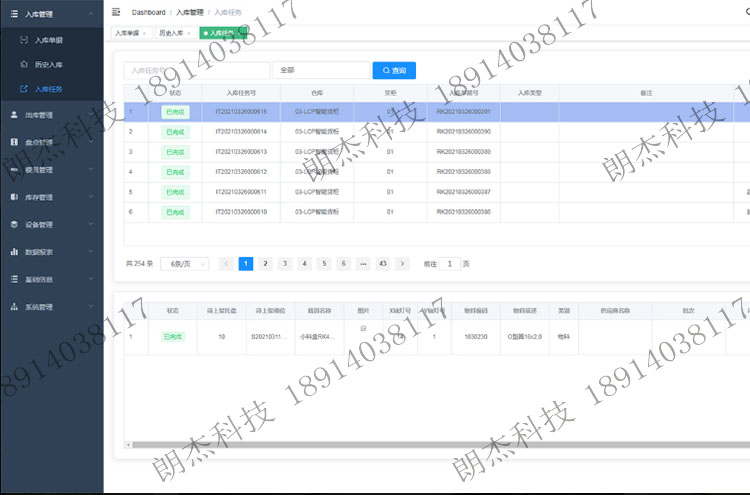Close the 入库单据 tab with its x
Viewport: 750px width, 495px height.
pyautogui.click(x=144, y=33)
